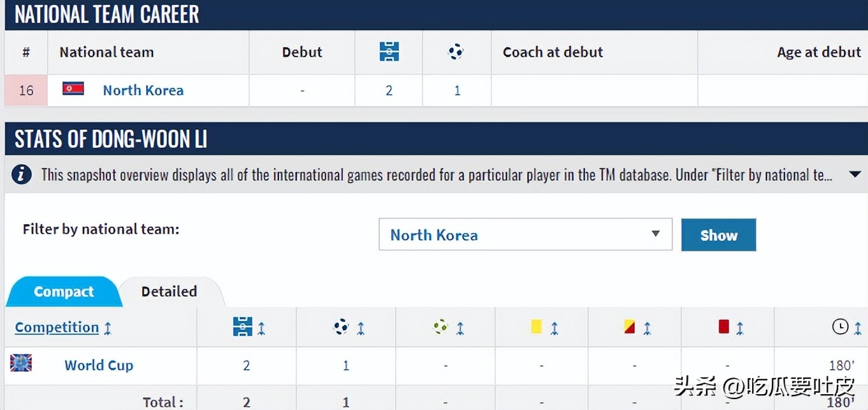This screenshot has height=410, width=868.
Task: Open the North Korea team link
Action: (143, 90)
